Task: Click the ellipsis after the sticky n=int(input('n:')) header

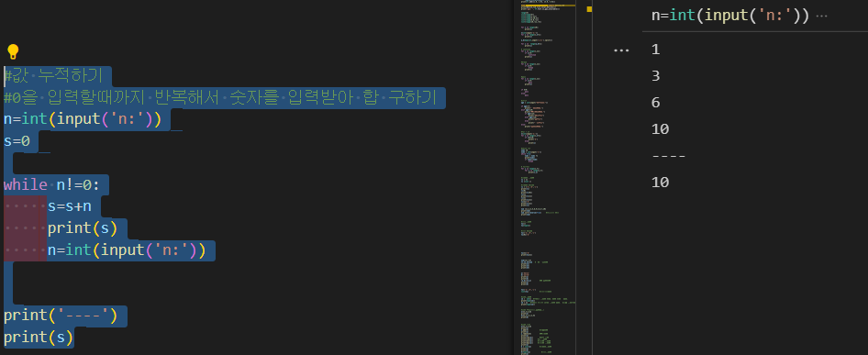Action: point(821,17)
